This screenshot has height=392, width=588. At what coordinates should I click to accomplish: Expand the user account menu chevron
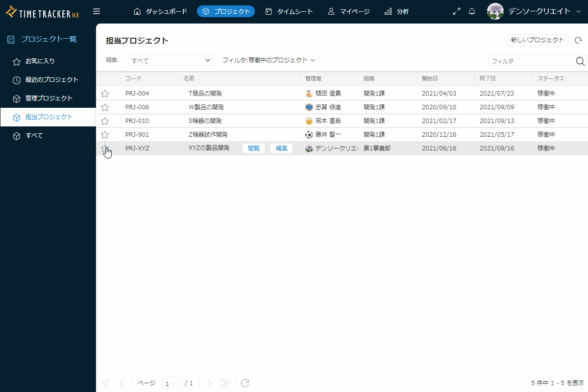tap(579, 11)
